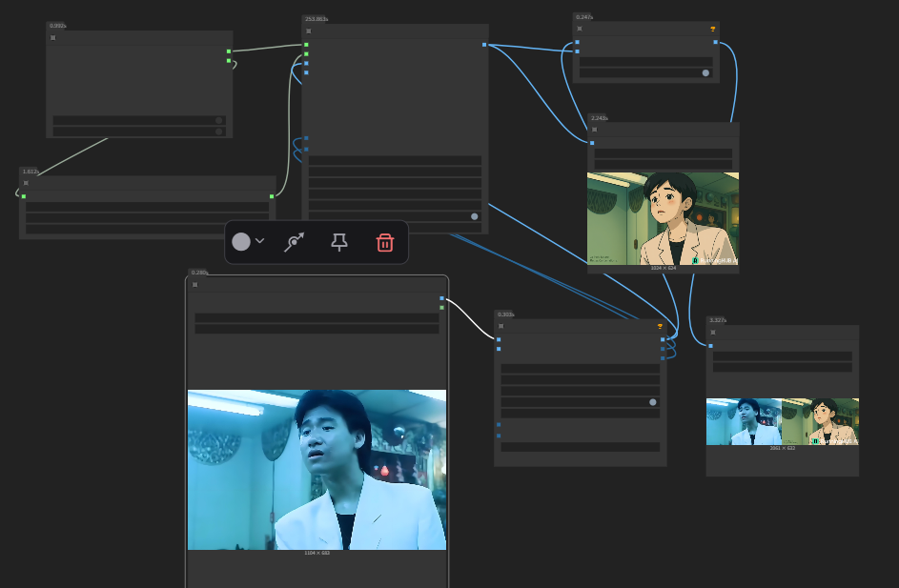This screenshot has height=588, width=899.
Task: Collapse the 0.992s node using its dot
Action: point(53,38)
